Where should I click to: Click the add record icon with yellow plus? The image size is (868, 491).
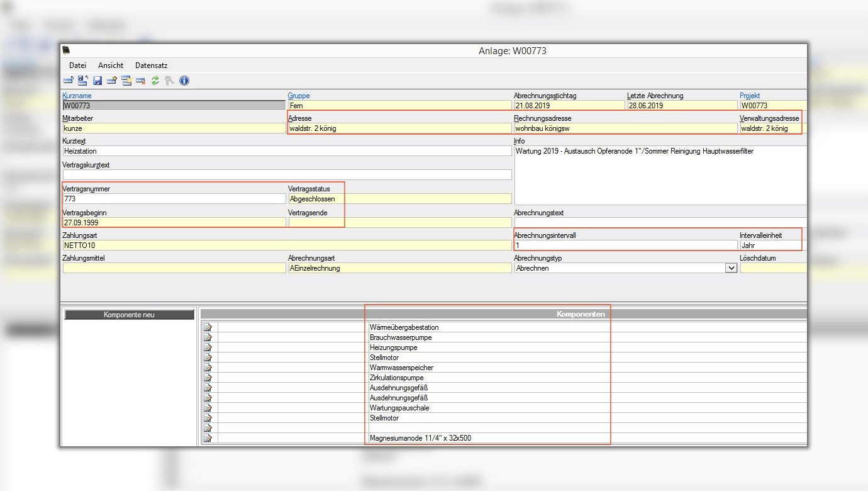pos(112,81)
